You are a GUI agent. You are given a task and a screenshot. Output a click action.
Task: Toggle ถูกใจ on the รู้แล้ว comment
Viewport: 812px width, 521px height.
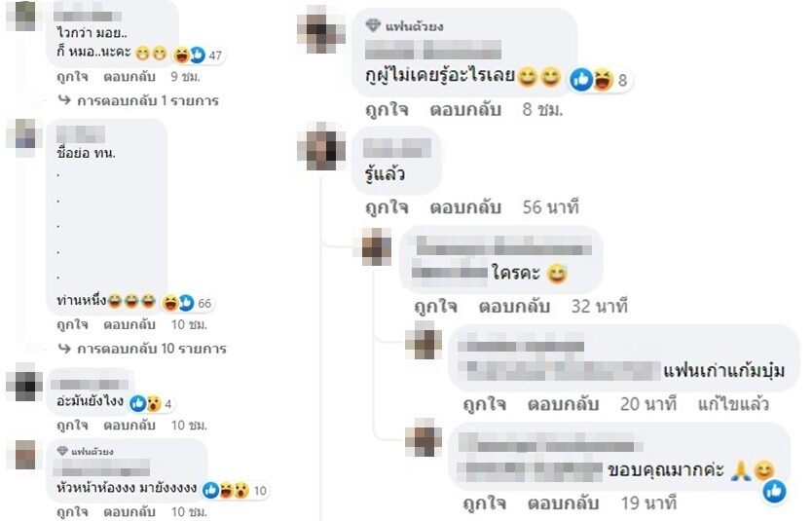(x=387, y=207)
